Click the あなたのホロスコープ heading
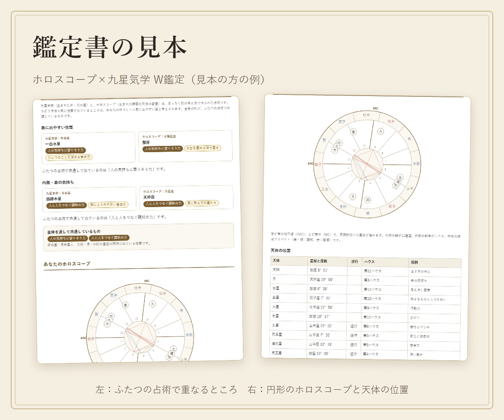The height and width of the screenshot is (420, 504). 67,264
